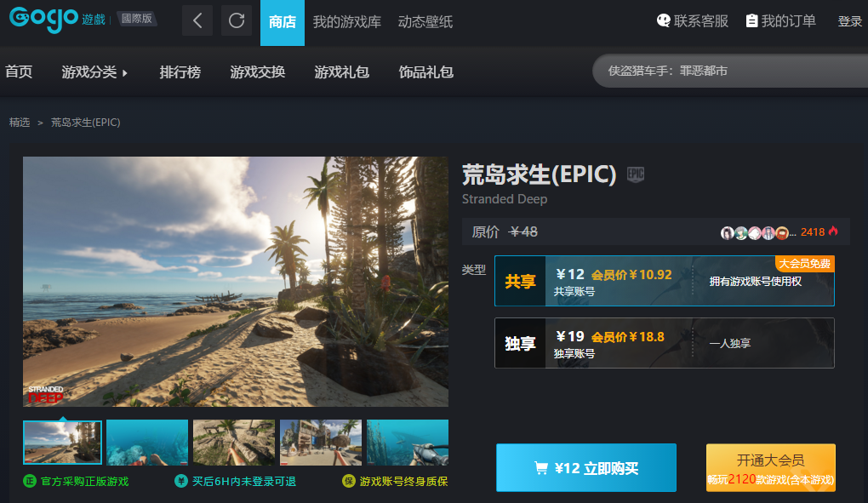Screen dimensions: 868x503
Task: Click the EPIC platform badge beside the title
Action: click(636, 174)
